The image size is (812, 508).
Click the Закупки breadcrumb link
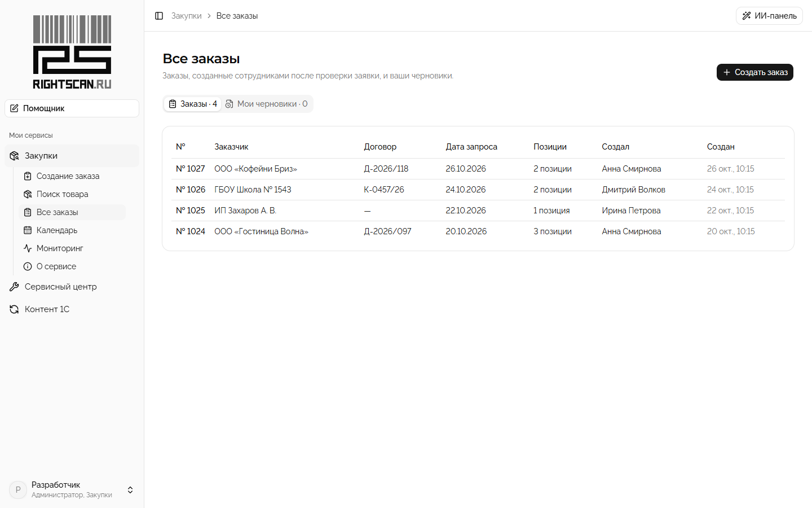[x=186, y=16]
